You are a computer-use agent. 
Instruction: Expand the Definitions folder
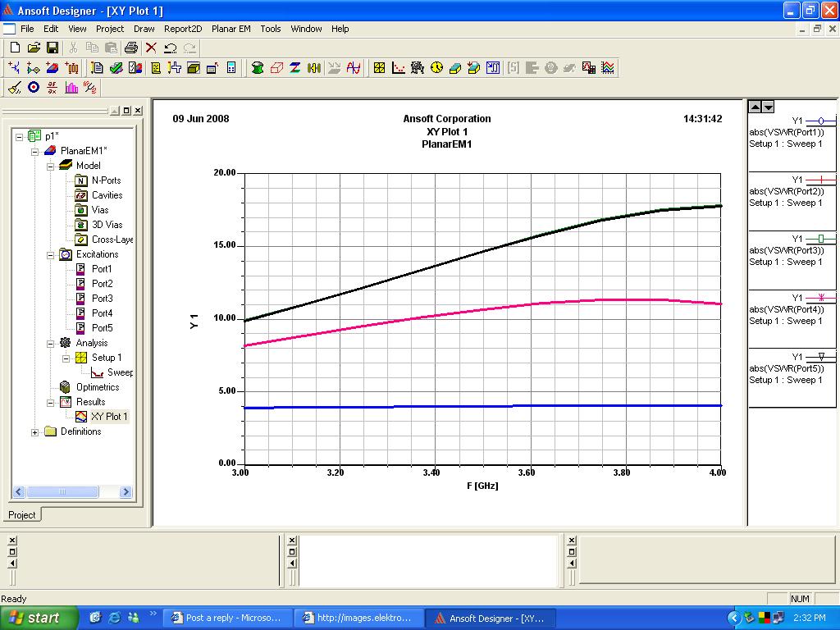(35, 432)
